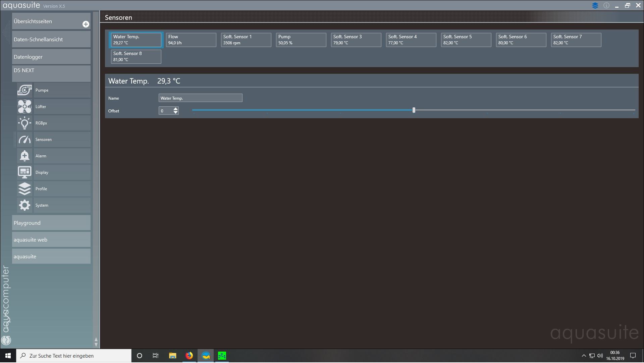
Task: Select the Sensoren gauge icon
Action: (x=24, y=140)
